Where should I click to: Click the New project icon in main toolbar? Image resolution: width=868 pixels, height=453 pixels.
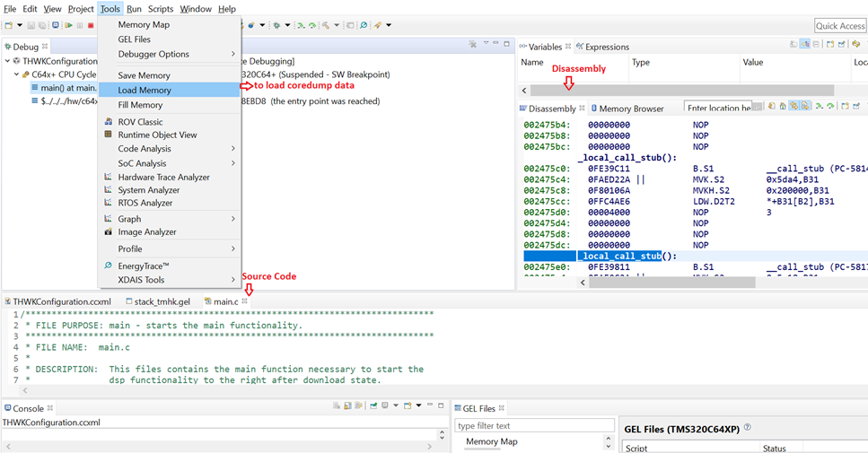9,25
